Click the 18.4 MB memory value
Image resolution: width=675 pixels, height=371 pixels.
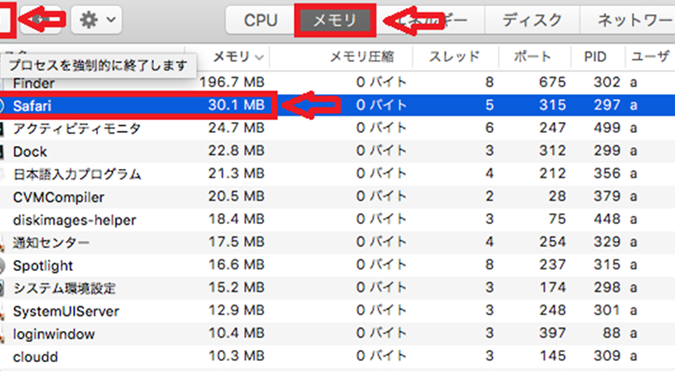pos(236,219)
